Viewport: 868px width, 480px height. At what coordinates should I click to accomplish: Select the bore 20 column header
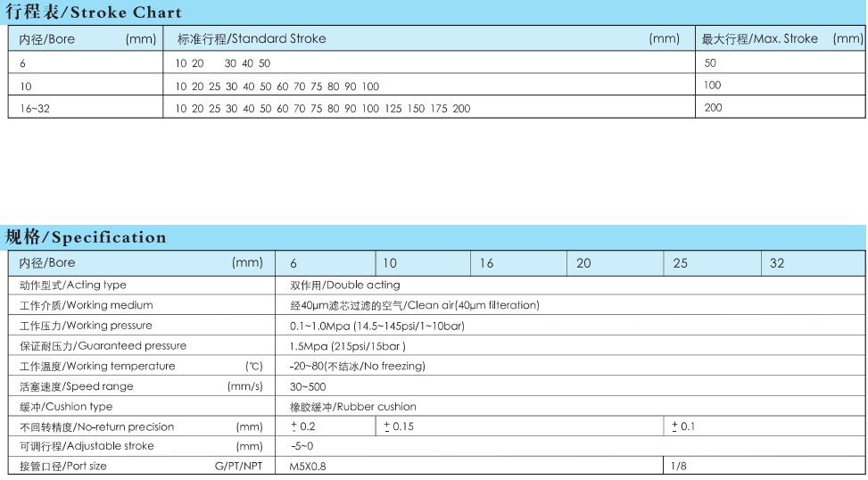(x=583, y=263)
